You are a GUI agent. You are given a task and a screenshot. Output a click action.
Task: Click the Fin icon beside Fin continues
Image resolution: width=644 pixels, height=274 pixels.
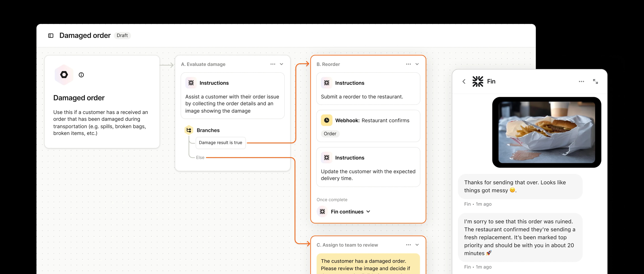[x=322, y=211]
